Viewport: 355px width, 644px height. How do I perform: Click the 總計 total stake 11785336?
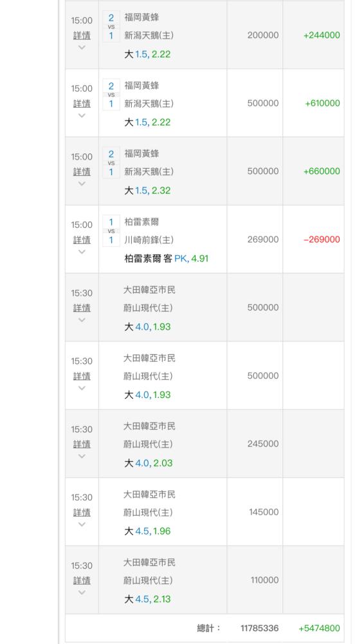(x=259, y=629)
